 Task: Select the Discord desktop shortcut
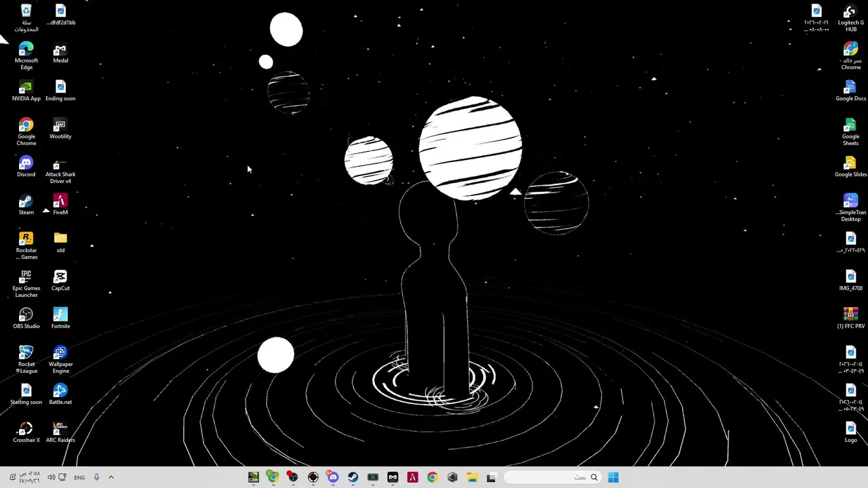coord(26,167)
